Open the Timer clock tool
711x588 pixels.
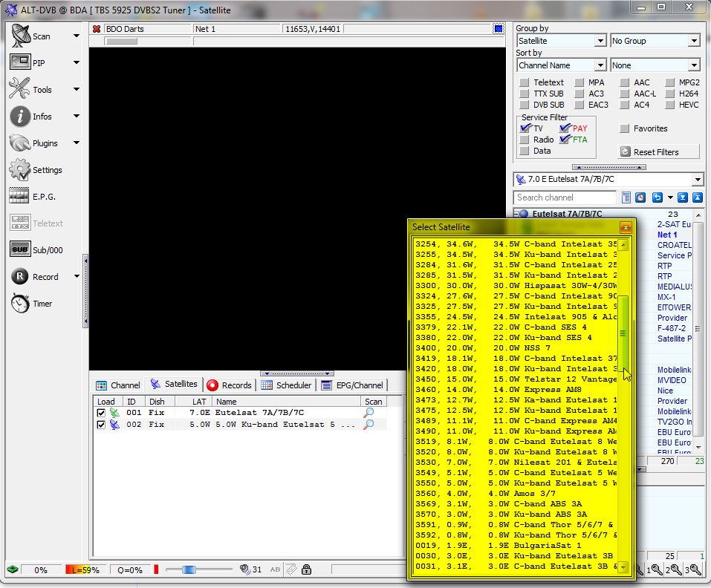coord(20,303)
